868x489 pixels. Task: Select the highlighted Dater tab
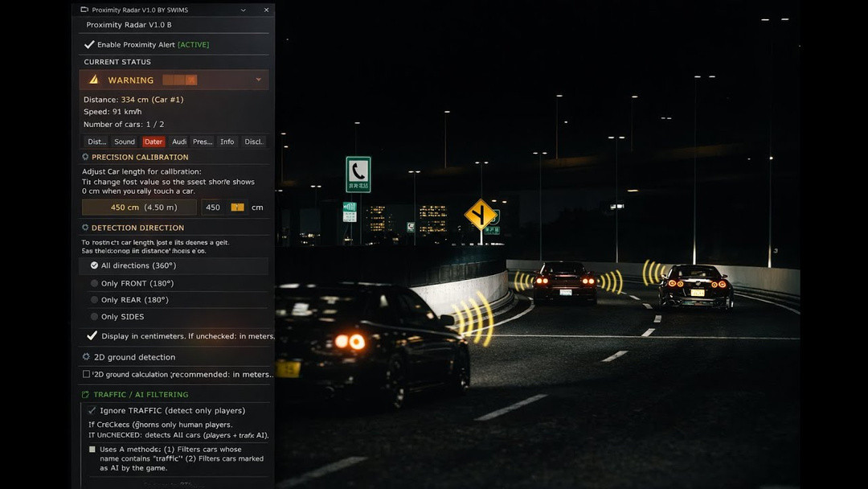154,142
